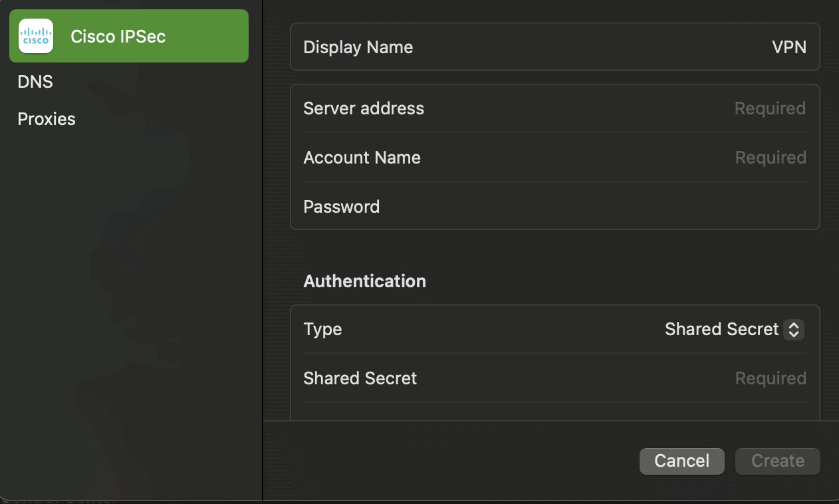Select the Cisco IPSec sidebar label

click(118, 37)
